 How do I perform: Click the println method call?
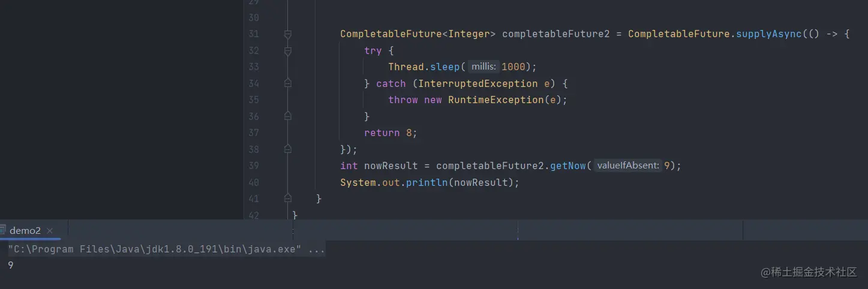427,182
